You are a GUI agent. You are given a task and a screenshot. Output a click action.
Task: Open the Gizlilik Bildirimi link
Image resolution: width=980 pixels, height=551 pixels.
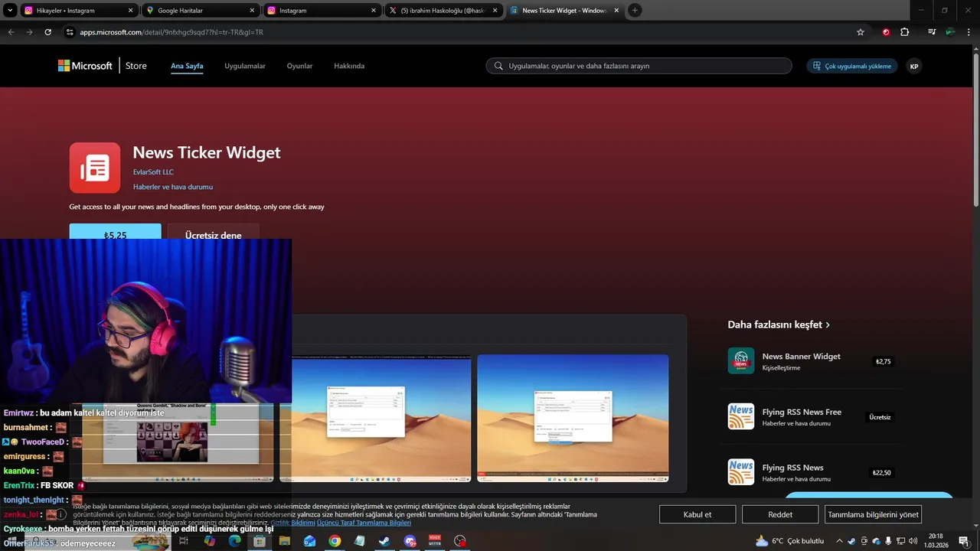[x=293, y=523]
